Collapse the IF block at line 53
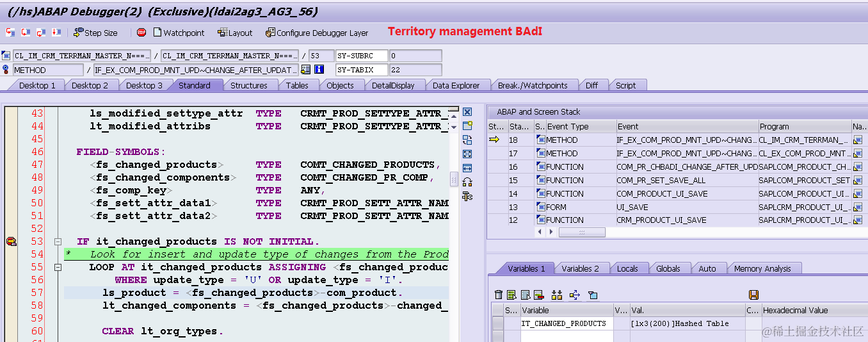 click(58, 241)
